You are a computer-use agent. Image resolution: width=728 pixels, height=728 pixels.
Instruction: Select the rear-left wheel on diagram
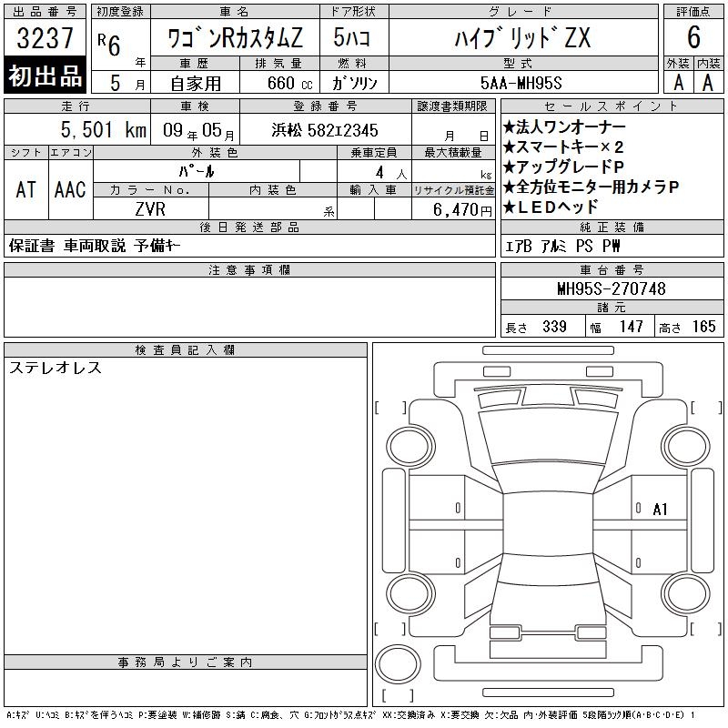pyautogui.click(x=410, y=593)
